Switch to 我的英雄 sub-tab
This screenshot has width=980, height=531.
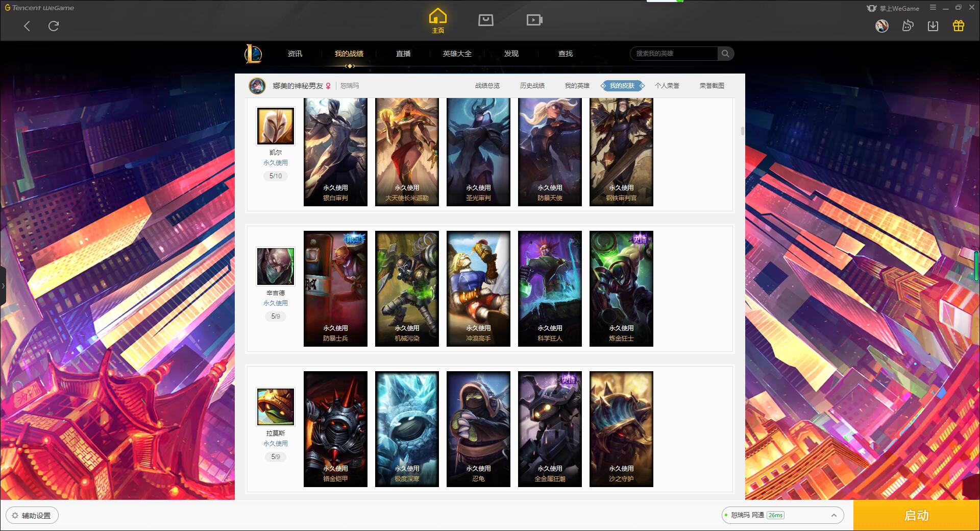click(577, 86)
